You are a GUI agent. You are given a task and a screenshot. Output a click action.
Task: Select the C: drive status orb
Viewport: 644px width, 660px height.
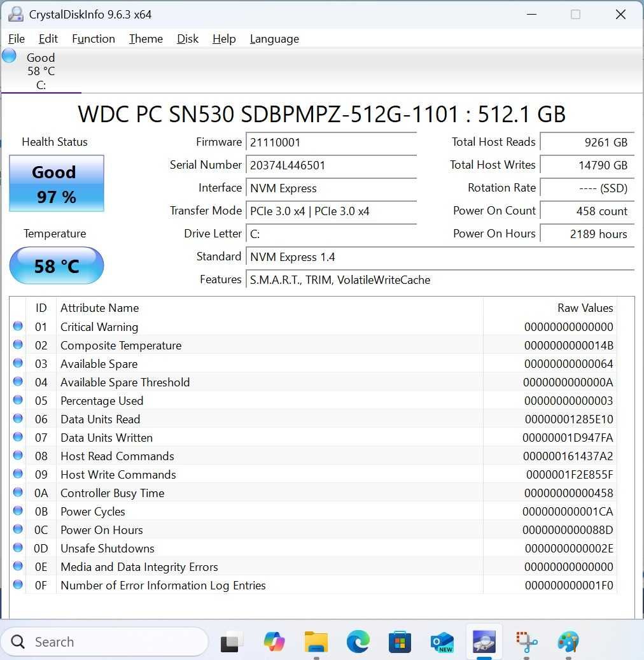[9, 55]
